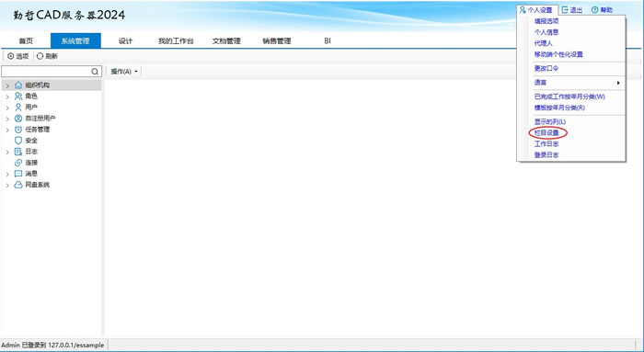Expand the 自注册用户 tree node arrow
The image size is (644, 352).
(x=7, y=119)
